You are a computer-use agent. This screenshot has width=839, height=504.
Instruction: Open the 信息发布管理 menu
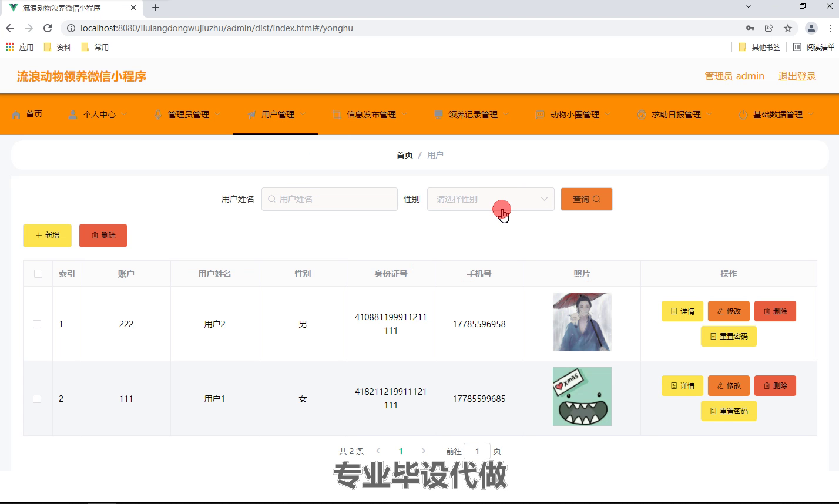click(370, 115)
